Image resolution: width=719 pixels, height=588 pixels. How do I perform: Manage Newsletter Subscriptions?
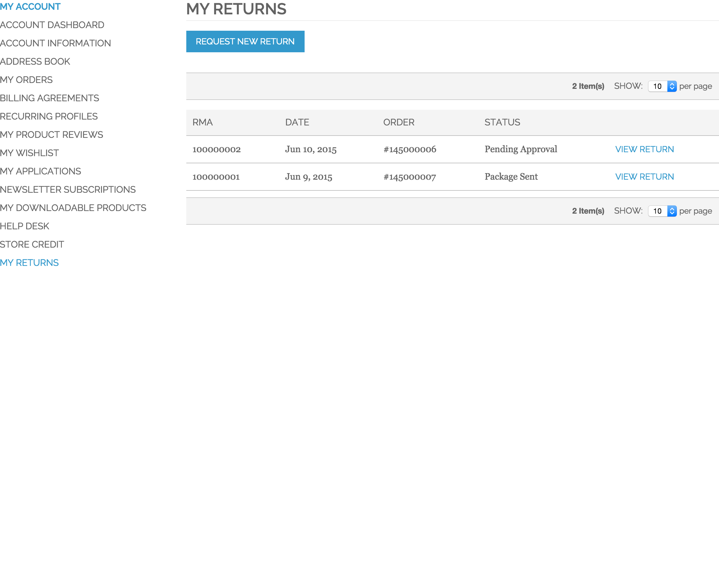pos(68,189)
